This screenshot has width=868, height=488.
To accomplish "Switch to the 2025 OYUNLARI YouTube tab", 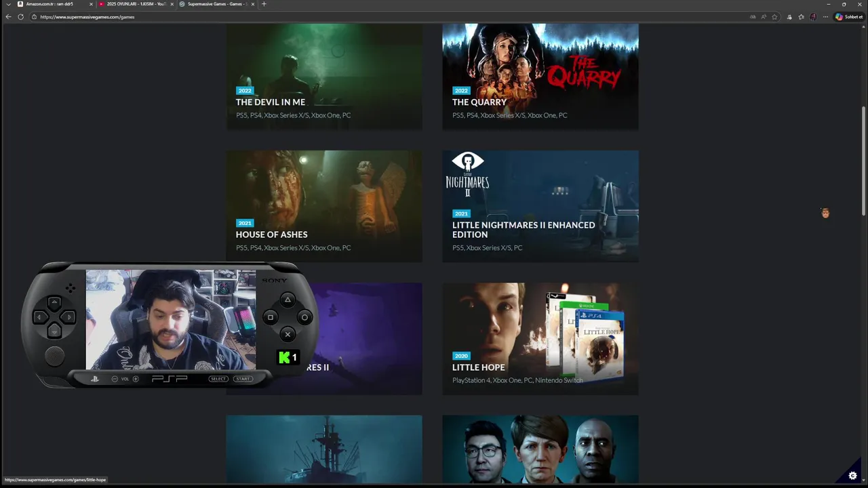I will [x=136, y=4].
